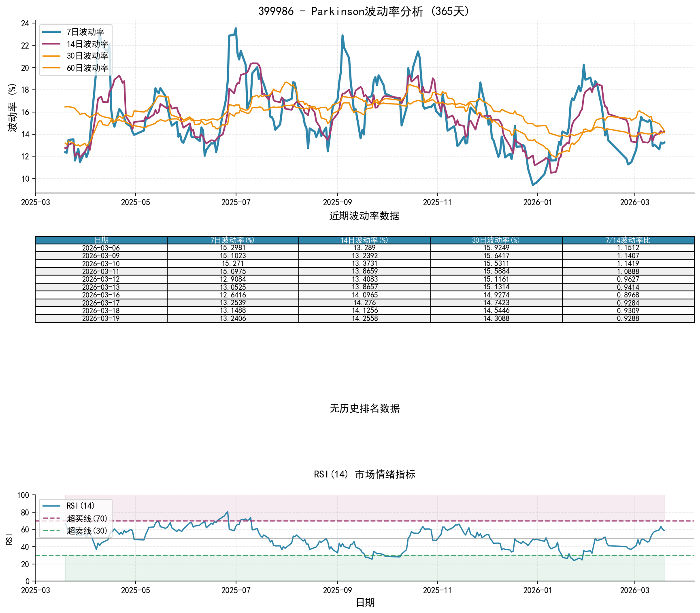Click the 60日波动率 legend entry

tap(87, 68)
